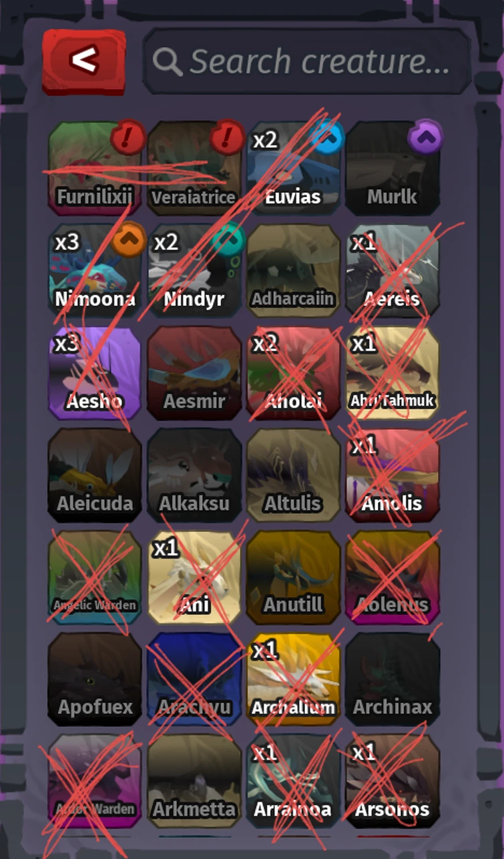Select the Altulis creature tile
The width and height of the screenshot is (504, 859).
coord(293,475)
